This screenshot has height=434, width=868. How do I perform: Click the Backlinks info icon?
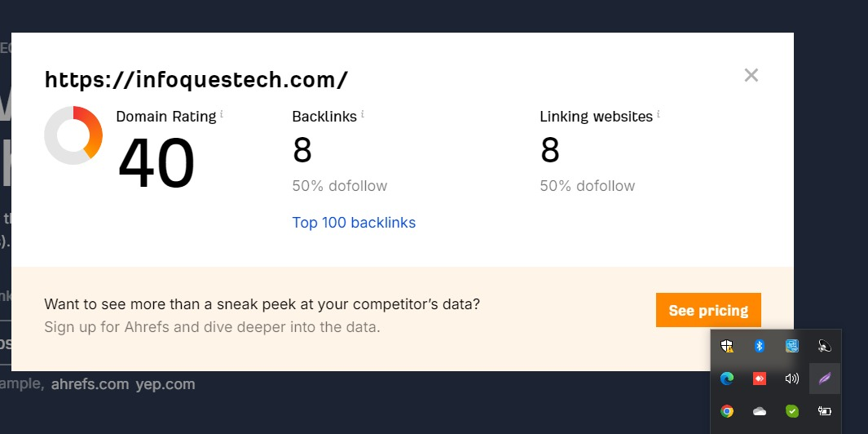(x=363, y=114)
